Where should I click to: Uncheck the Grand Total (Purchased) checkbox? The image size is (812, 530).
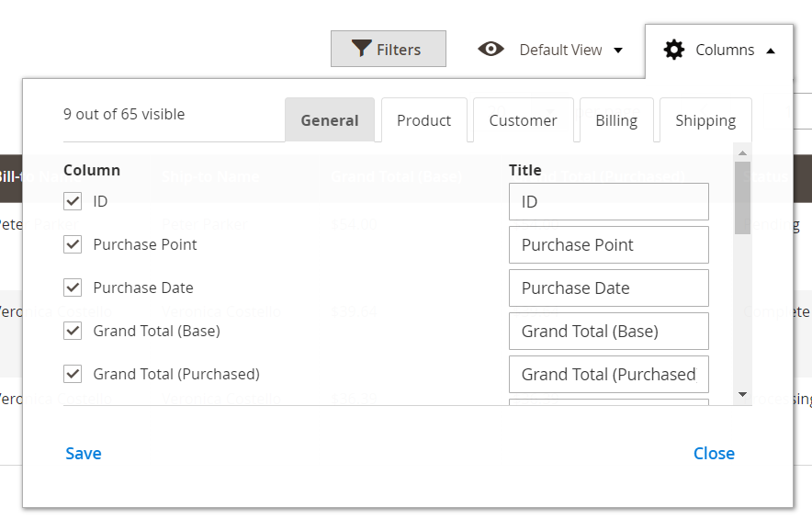pos(73,374)
